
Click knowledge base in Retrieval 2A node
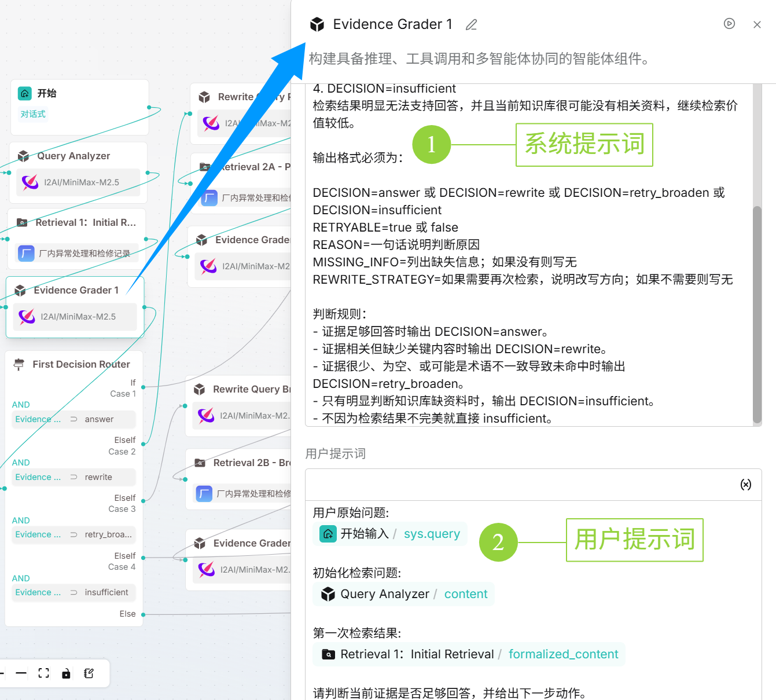coord(244,198)
